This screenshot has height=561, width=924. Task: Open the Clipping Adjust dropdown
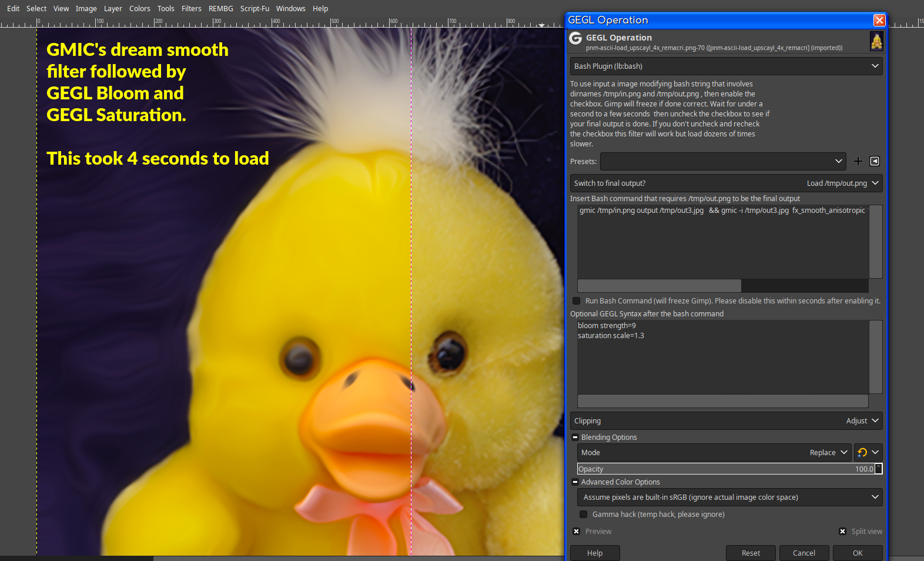point(726,420)
